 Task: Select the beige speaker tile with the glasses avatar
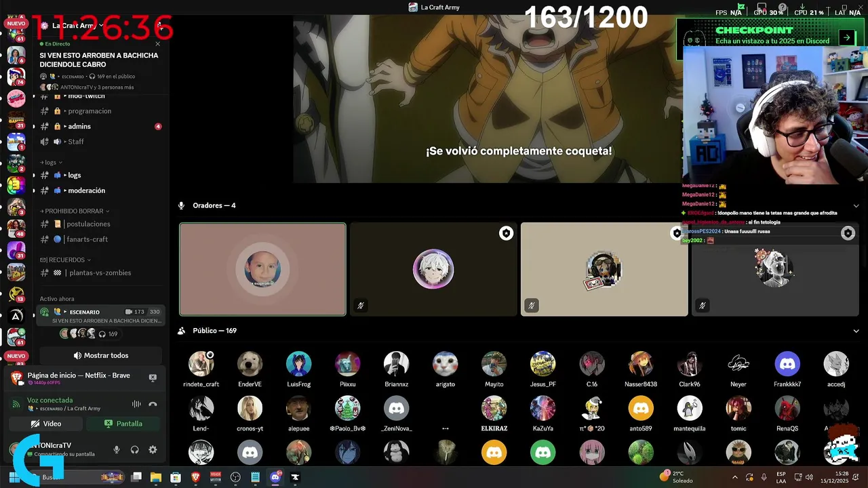604,269
